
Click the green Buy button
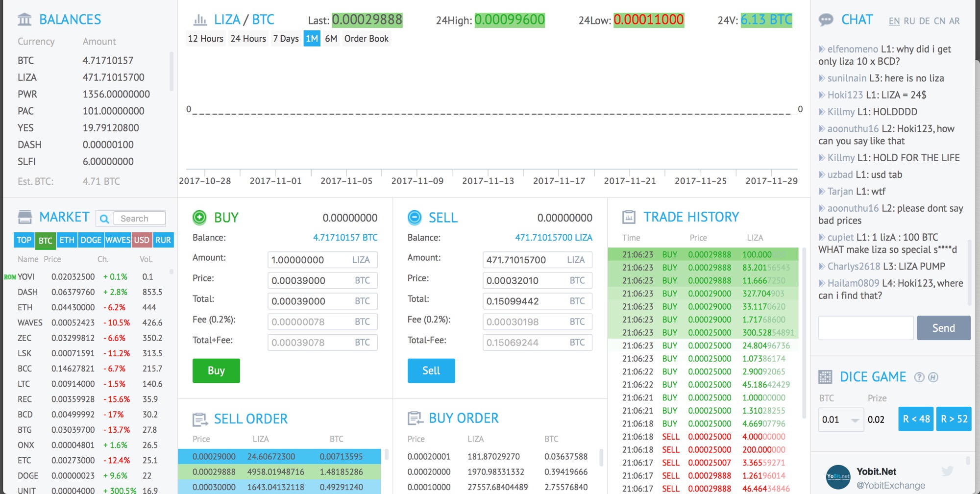coord(216,370)
